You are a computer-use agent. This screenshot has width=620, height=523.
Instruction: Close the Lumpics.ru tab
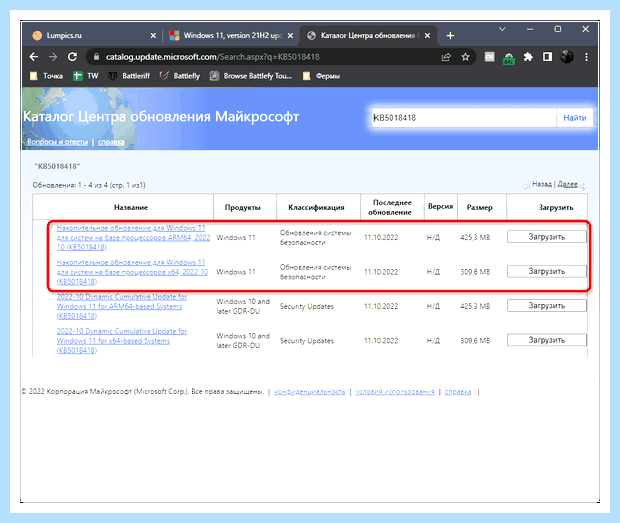click(x=153, y=36)
